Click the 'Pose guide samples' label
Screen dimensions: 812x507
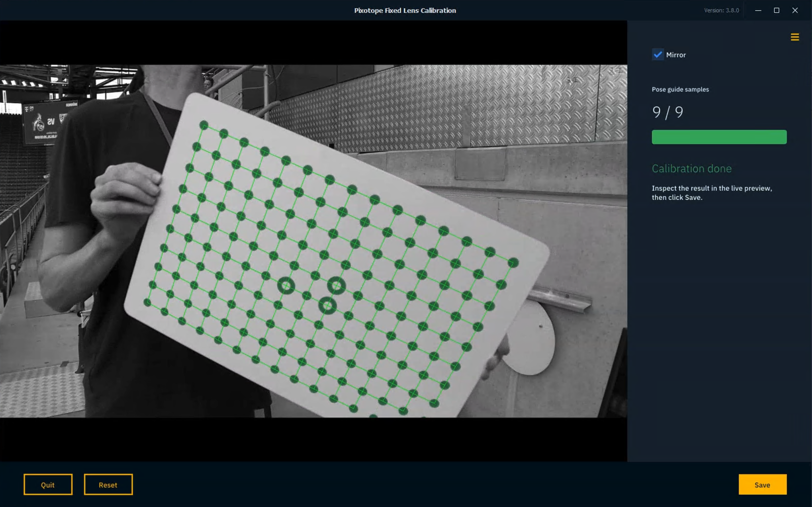point(680,89)
